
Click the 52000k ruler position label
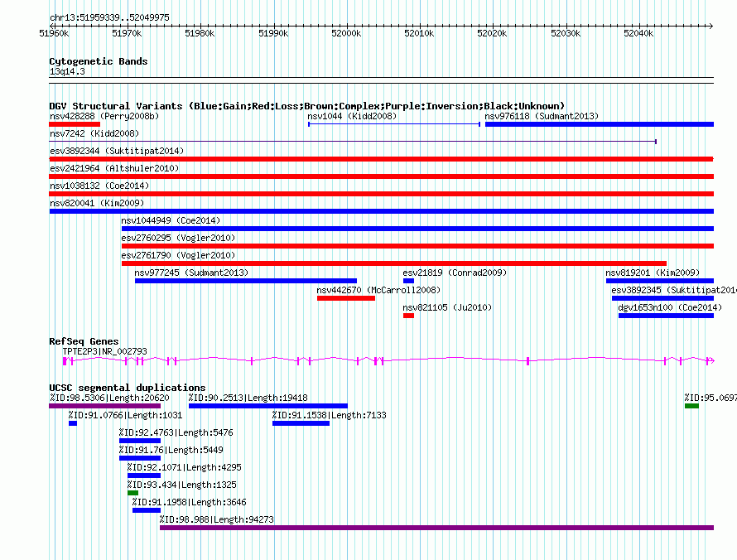point(346,33)
